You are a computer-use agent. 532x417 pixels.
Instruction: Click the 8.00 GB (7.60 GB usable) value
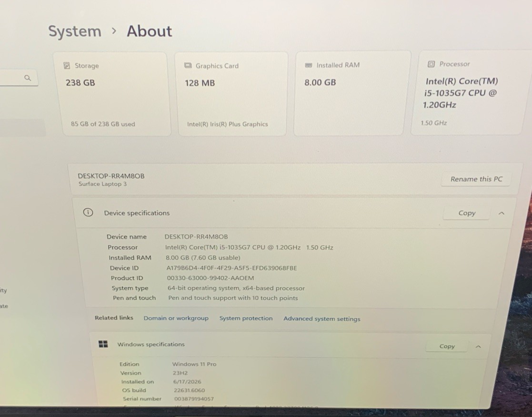[203, 257]
